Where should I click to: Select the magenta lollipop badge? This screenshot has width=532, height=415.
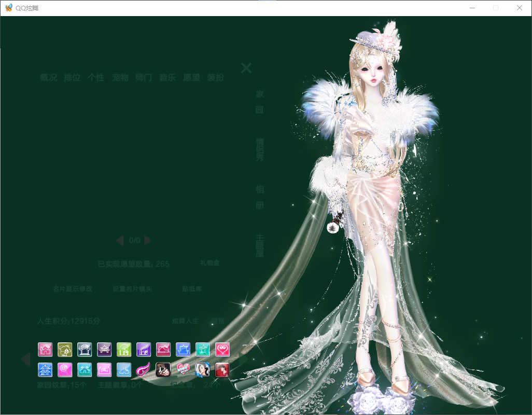tap(65, 370)
